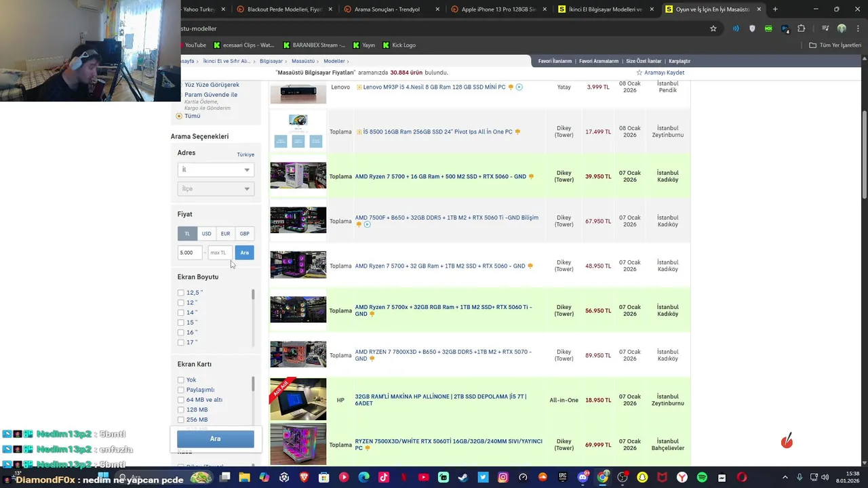This screenshot has height=488, width=868.
Task: Open Yandex browser icon in taskbar
Action: coord(682,478)
